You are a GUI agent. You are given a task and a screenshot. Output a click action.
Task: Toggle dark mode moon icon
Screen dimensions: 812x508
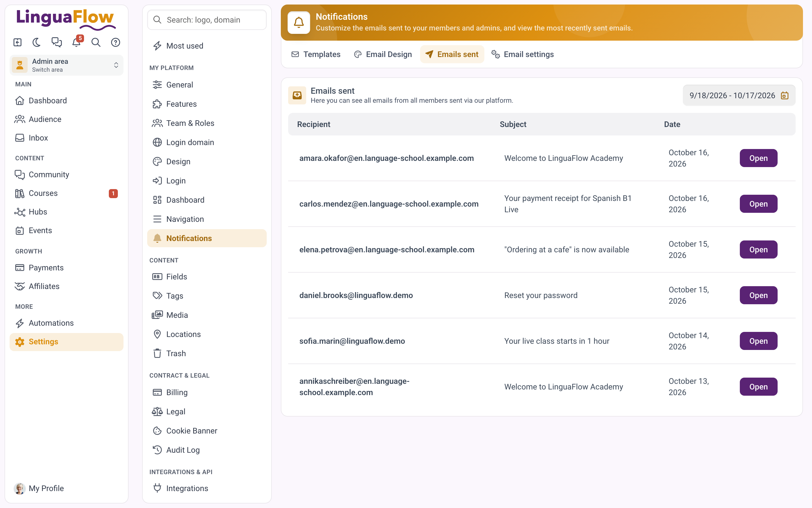click(x=37, y=42)
